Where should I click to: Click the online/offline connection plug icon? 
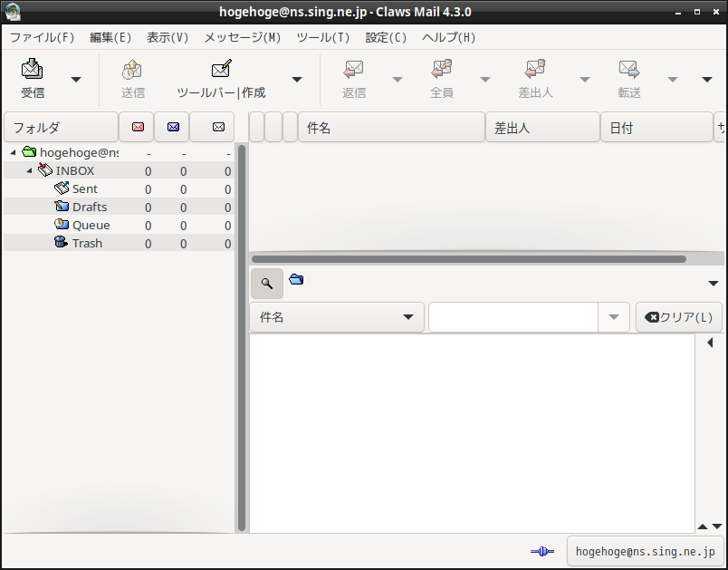[x=542, y=551]
